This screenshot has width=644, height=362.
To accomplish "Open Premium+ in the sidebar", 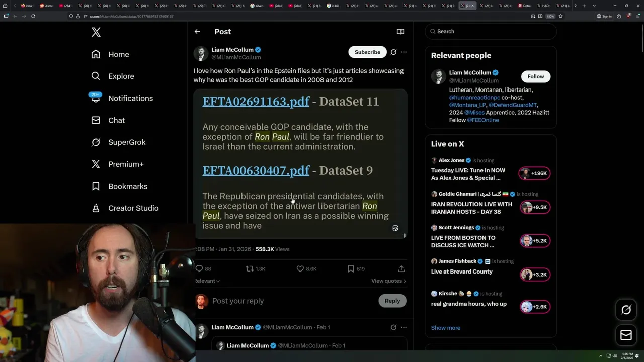I will pyautogui.click(x=117, y=164).
